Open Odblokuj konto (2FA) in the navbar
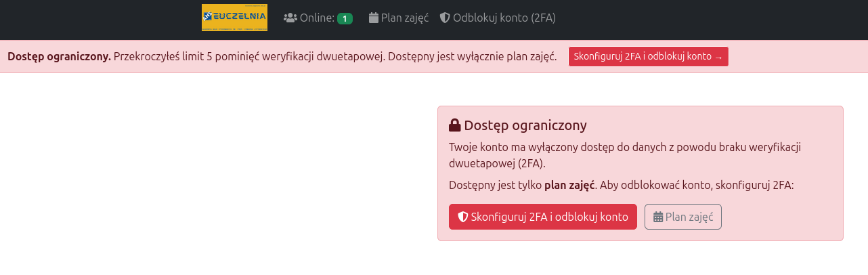The height and width of the screenshot is (275, 868). click(504, 18)
